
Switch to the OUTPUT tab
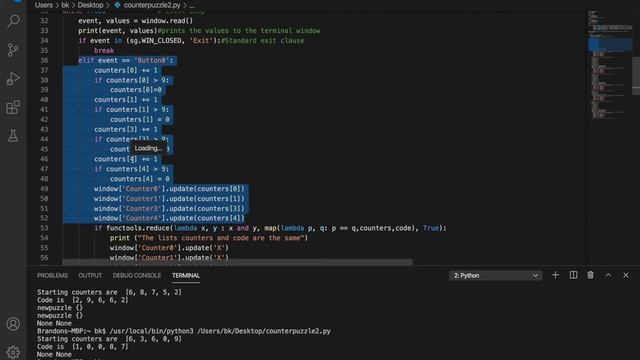click(90, 276)
